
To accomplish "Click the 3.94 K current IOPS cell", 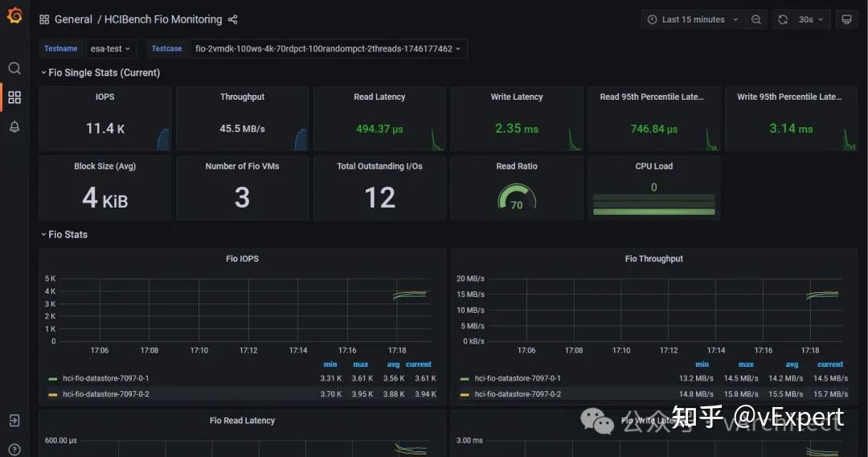I will click(425, 394).
